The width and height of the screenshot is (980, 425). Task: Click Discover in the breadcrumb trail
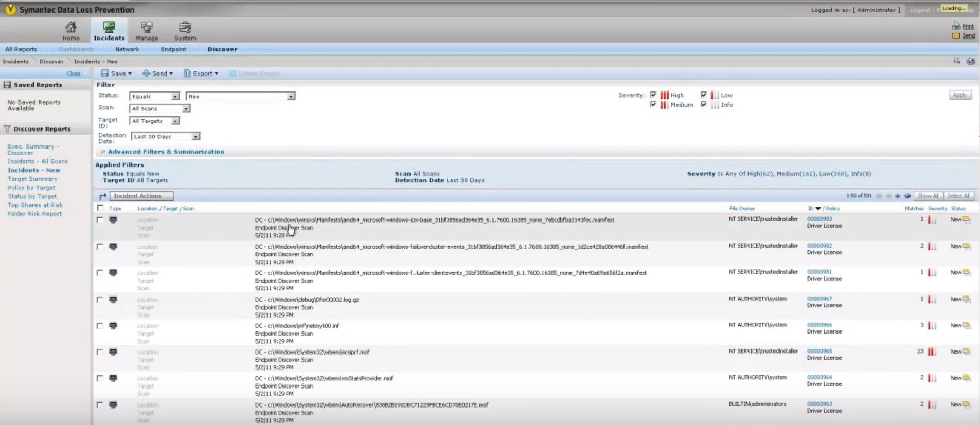pos(51,61)
